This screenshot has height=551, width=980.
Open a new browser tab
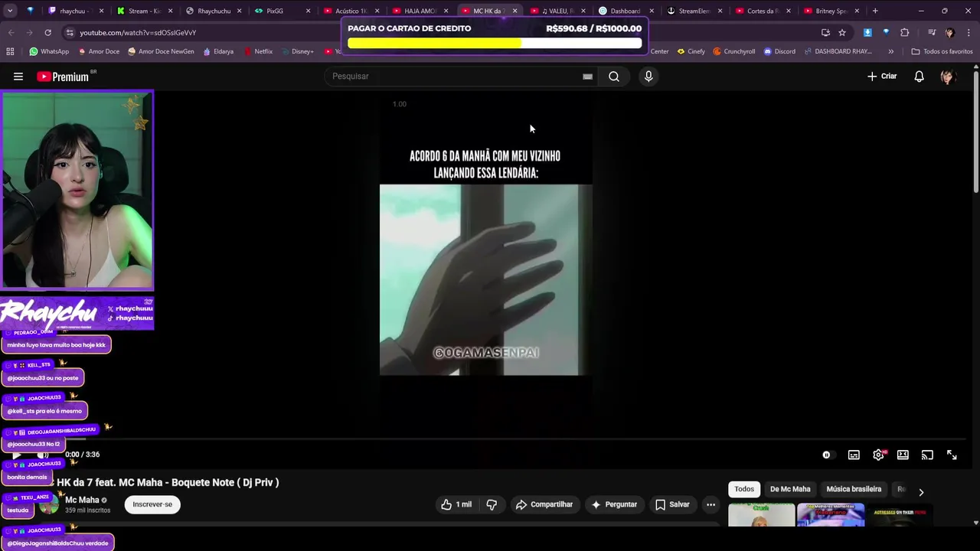[x=875, y=11]
